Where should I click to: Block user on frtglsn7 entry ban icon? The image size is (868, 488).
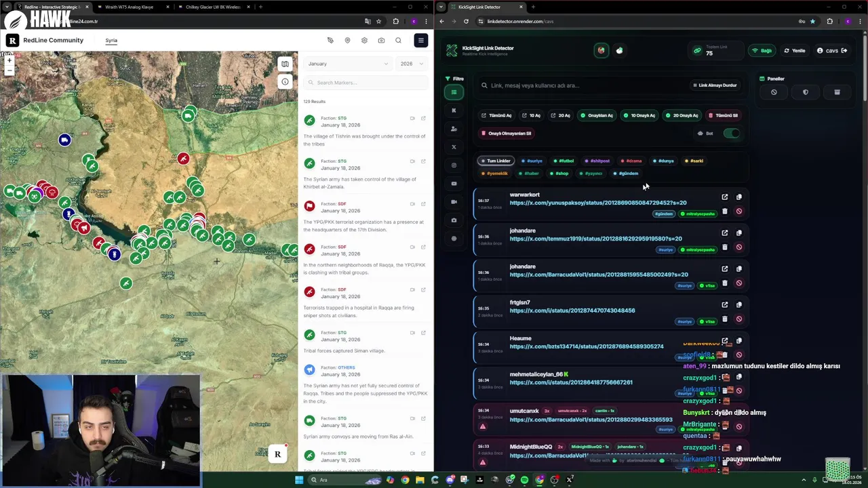pos(738,319)
